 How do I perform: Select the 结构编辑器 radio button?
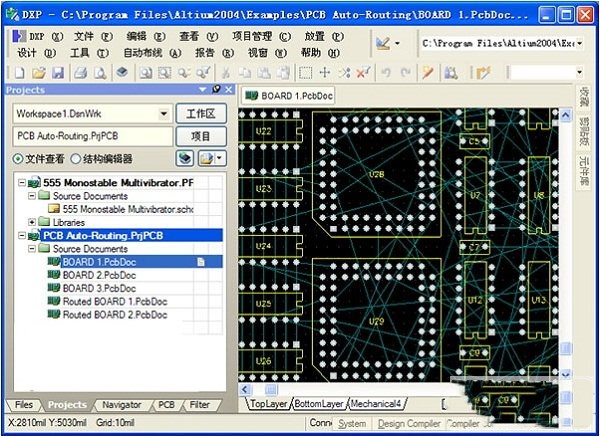click(76, 159)
